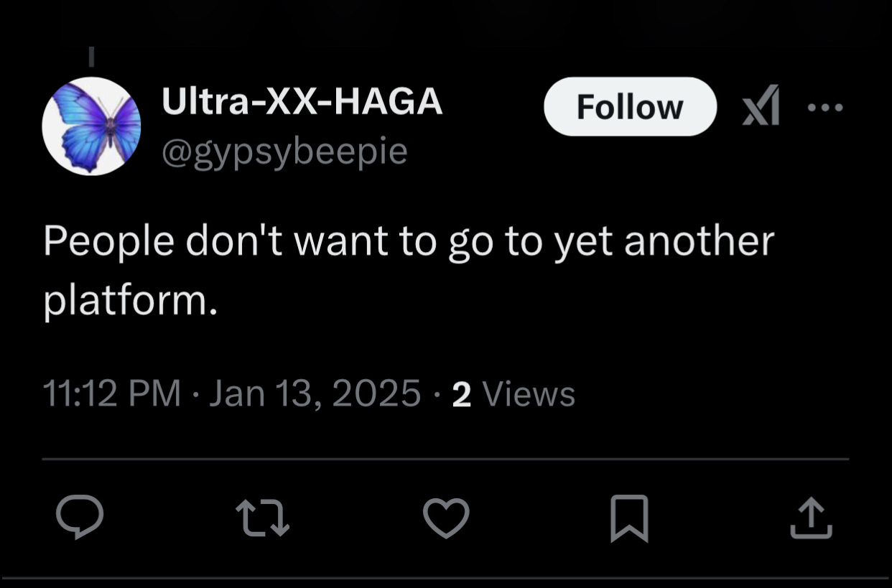892x588 pixels.
Task: Click the bold view count number 2
Action: 461,395
